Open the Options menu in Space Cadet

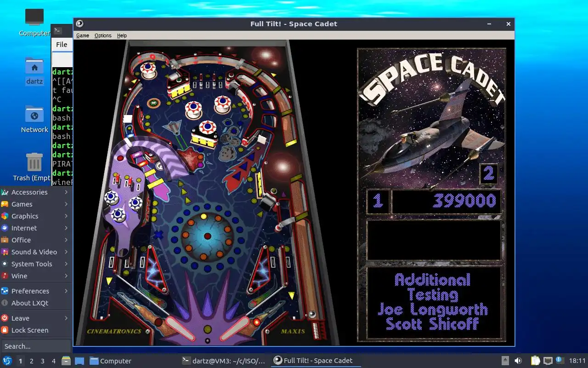click(x=103, y=35)
